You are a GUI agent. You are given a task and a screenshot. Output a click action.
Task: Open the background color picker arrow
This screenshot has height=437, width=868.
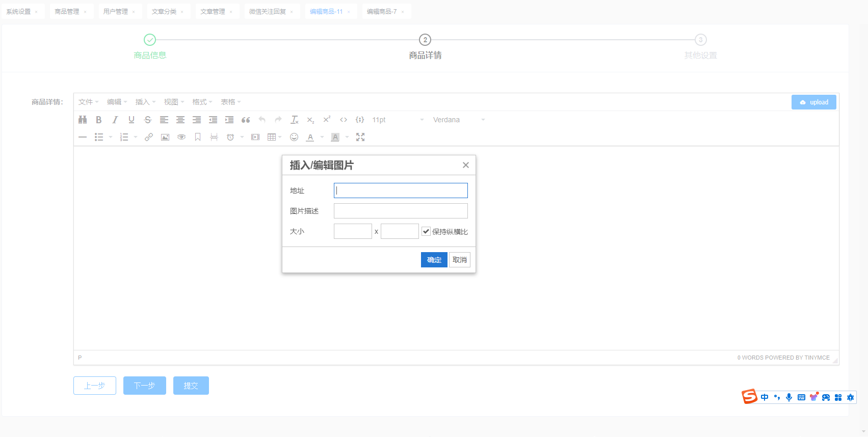click(x=347, y=137)
